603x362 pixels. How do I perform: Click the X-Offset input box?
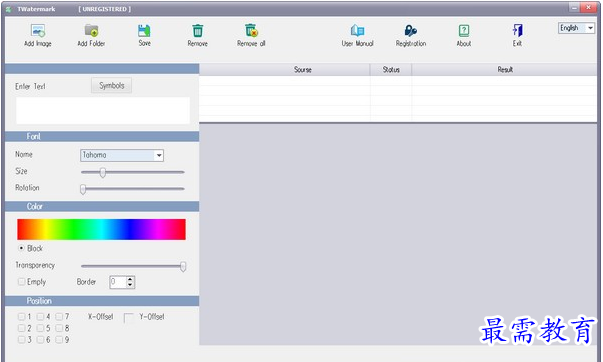tap(128, 318)
